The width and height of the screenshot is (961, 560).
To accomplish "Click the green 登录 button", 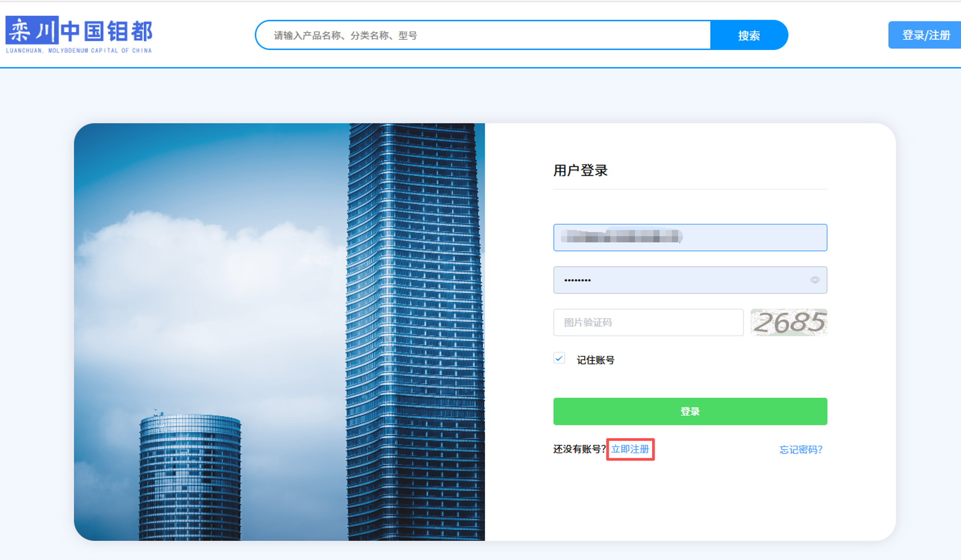I will tap(690, 411).
